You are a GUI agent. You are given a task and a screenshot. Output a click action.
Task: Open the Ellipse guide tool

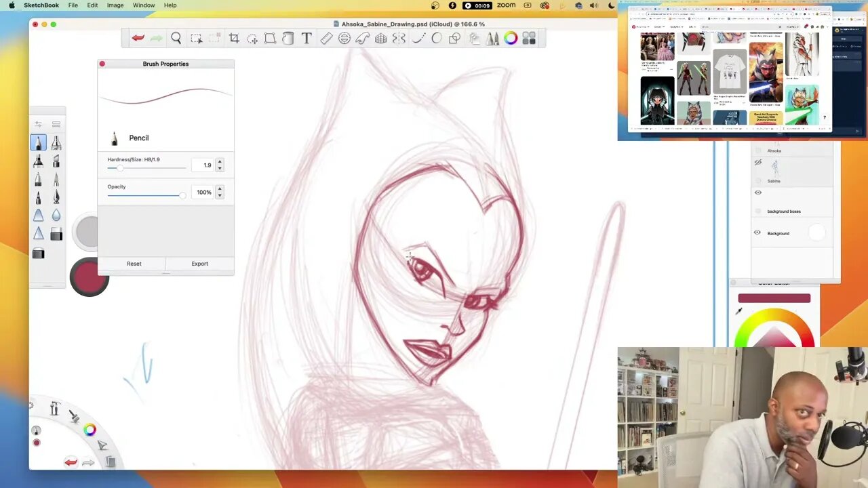pyautogui.click(x=344, y=39)
